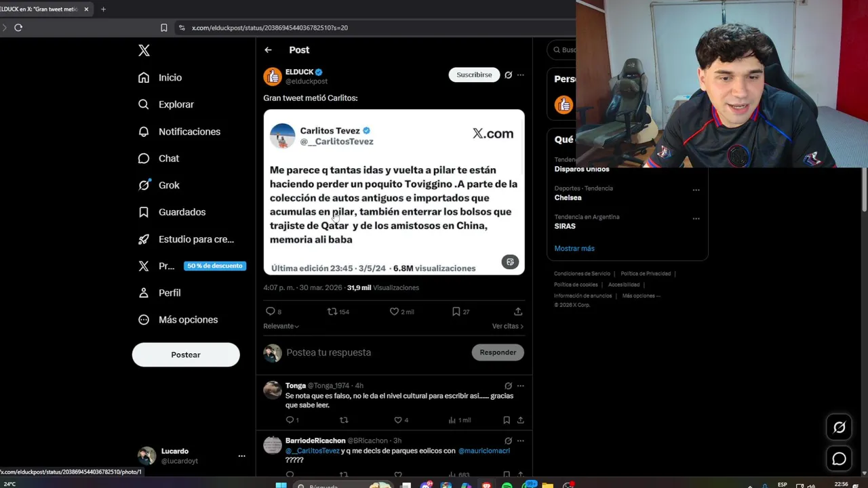
Task: Open the floating Grok button
Action: (x=840, y=427)
